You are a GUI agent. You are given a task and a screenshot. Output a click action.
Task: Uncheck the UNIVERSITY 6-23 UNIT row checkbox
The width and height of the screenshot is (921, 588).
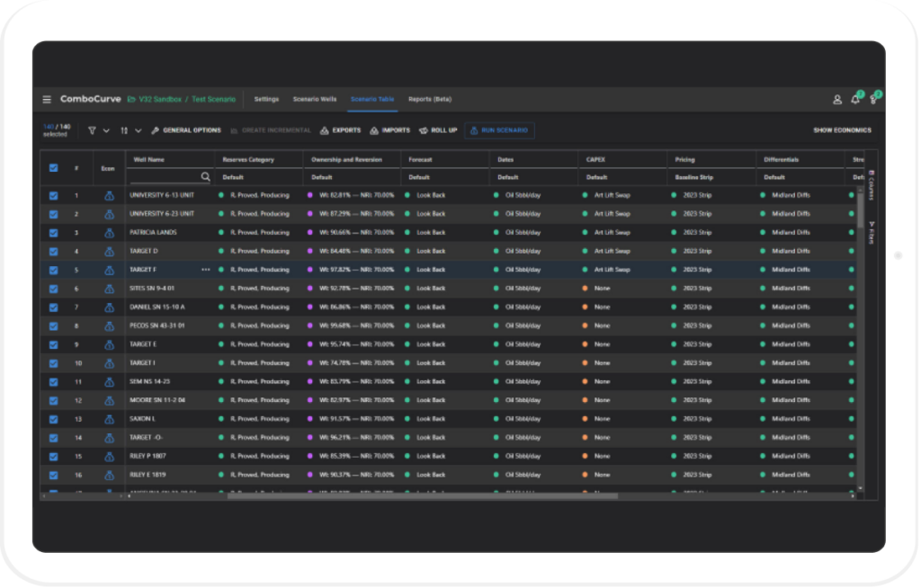pyautogui.click(x=53, y=214)
